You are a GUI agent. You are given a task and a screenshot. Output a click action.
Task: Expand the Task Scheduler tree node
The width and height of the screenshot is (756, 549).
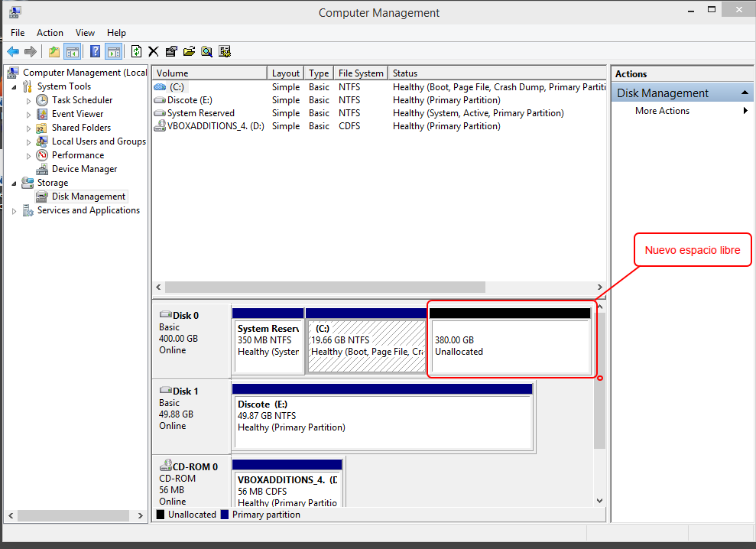[x=29, y=101]
